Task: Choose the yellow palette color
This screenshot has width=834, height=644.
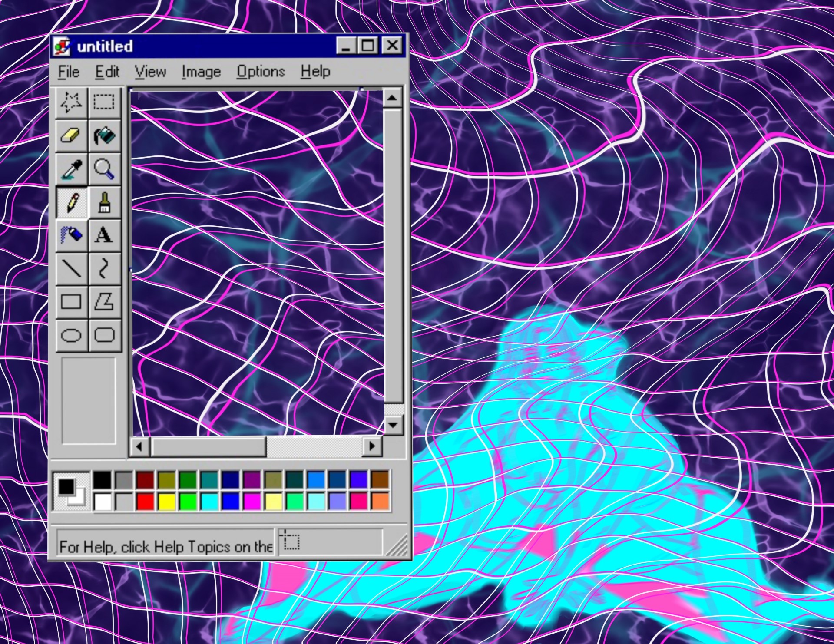Action: [167, 502]
